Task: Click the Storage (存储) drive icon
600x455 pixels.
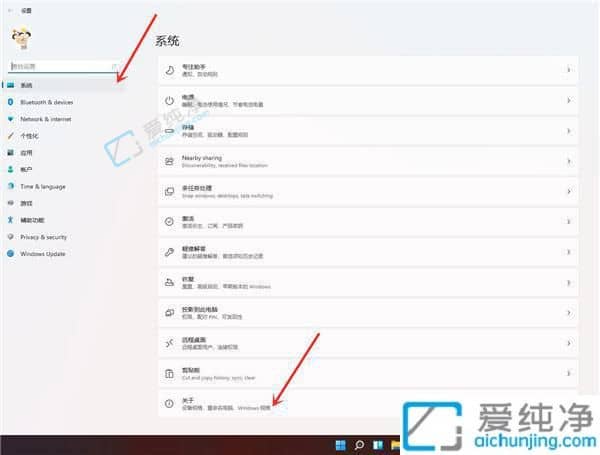Action: 170,131
